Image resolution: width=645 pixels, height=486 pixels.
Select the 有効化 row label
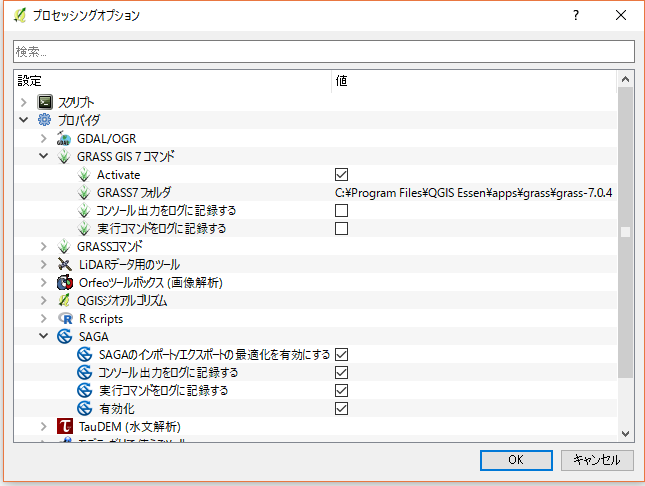coord(116,409)
